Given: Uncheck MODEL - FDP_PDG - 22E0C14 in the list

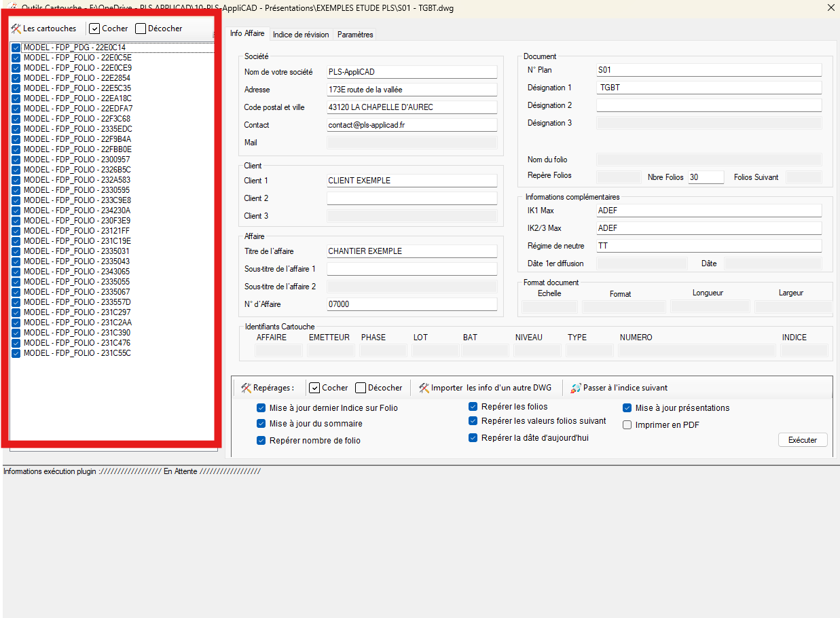Looking at the screenshot, I should tap(16, 48).
